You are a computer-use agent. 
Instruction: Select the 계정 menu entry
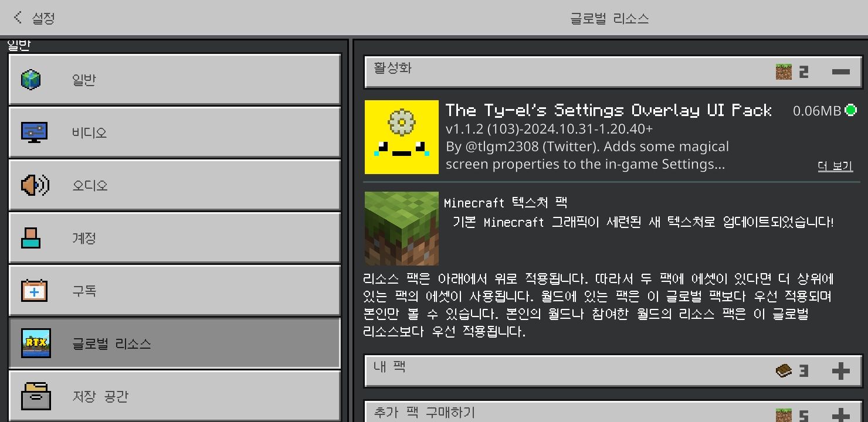175,238
